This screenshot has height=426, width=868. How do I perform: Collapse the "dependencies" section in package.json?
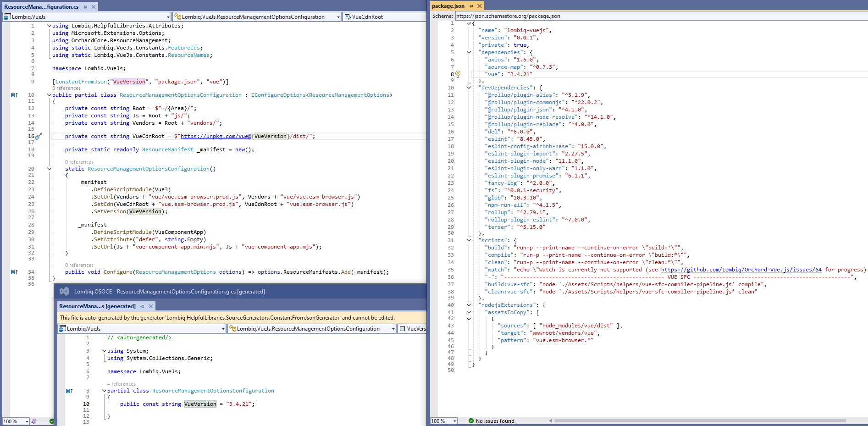[x=469, y=52]
